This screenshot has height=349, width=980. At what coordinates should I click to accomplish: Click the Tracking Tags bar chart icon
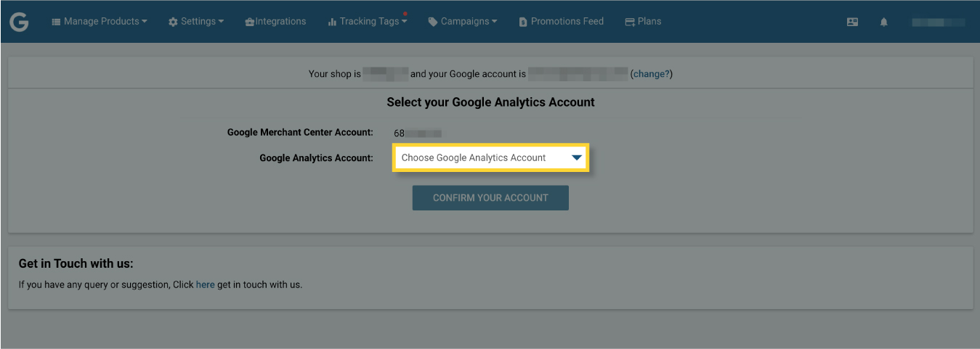(332, 22)
